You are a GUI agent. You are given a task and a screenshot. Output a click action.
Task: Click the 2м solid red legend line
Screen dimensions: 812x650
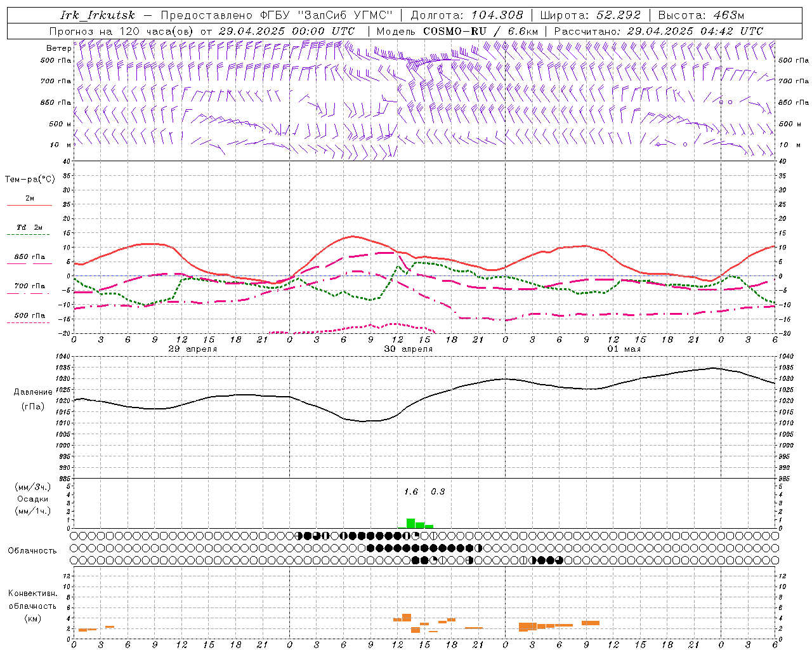(29, 205)
